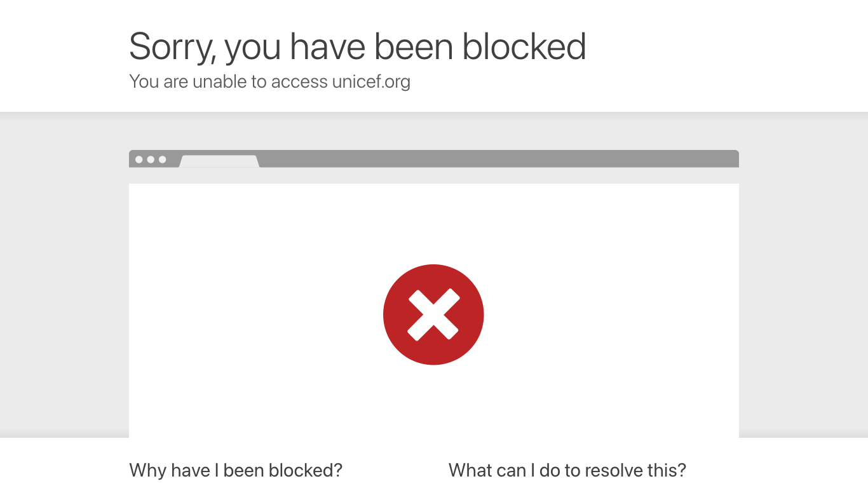Click the red circle X blocked icon
This screenshot has height=488, width=868.
coord(433,315)
